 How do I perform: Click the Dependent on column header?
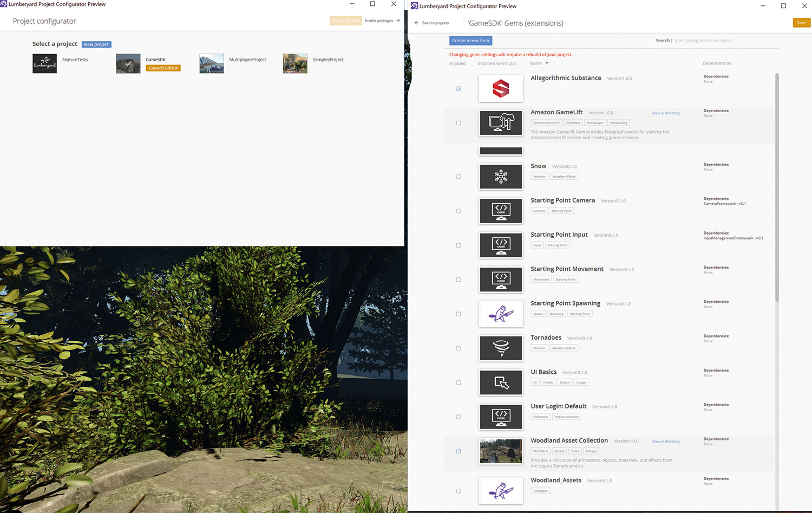(717, 63)
